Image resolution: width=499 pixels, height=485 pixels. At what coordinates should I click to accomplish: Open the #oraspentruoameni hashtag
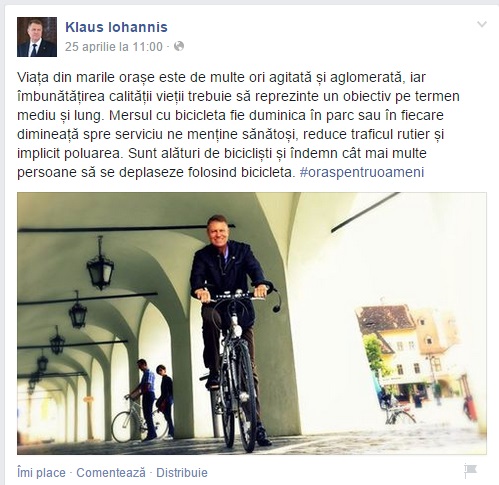pos(362,172)
